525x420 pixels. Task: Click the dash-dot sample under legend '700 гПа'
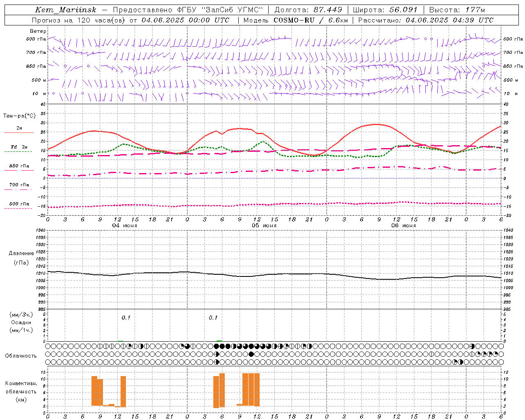[x=19, y=189]
